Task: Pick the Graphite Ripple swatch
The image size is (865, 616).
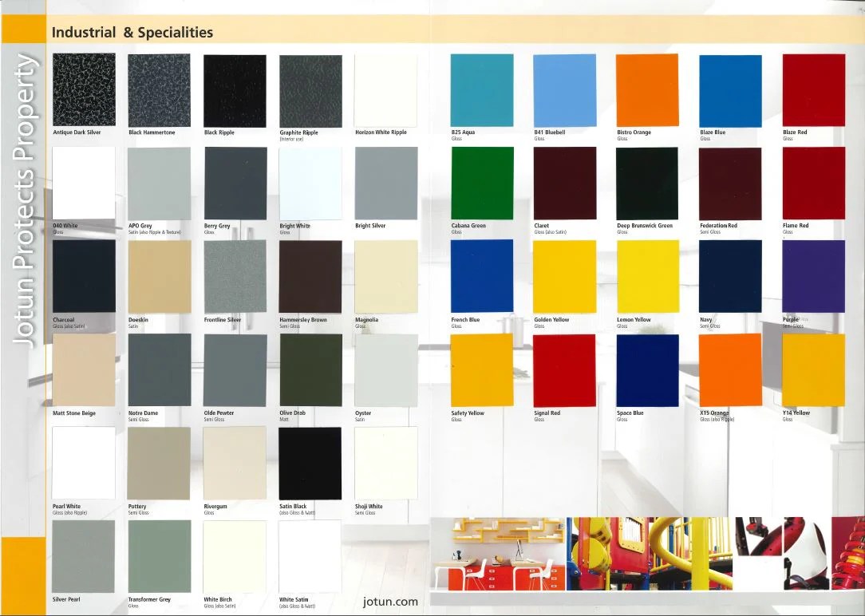Action: [310, 89]
